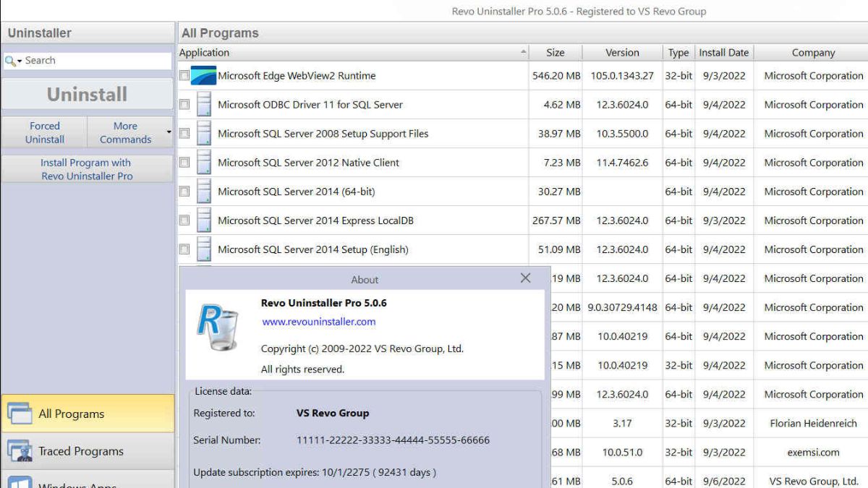Open the www.revouninstaller.com link

pos(319,322)
